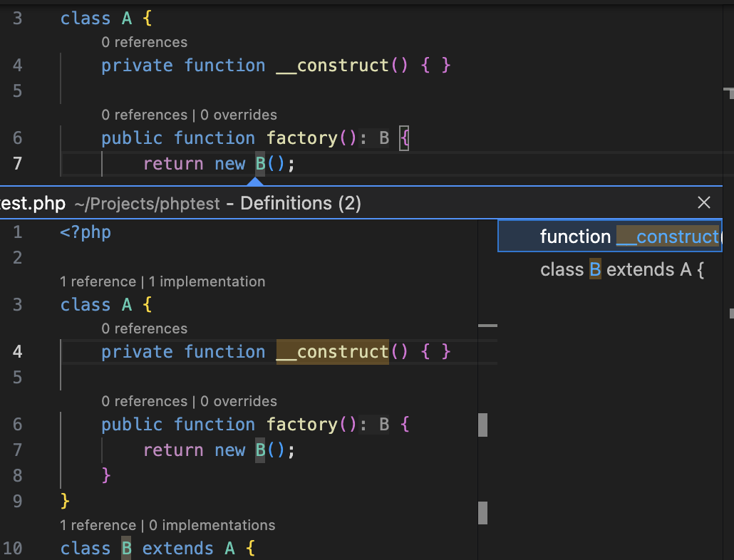Click class name B on peek line 10
The width and height of the screenshot is (734, 560).
pos(126,549)
